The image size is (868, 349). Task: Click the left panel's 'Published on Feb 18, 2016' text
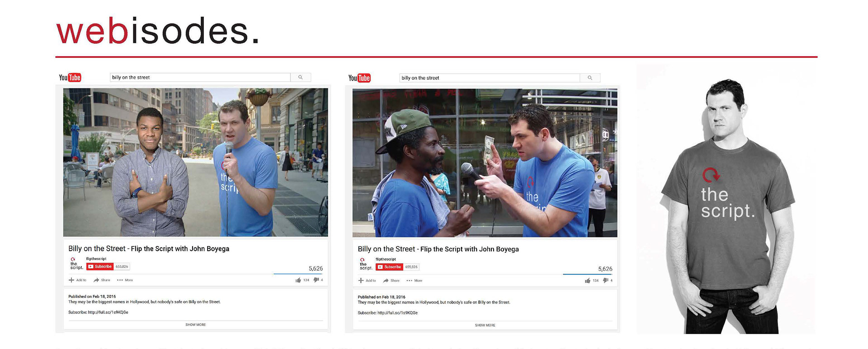(x=92, y=296)
